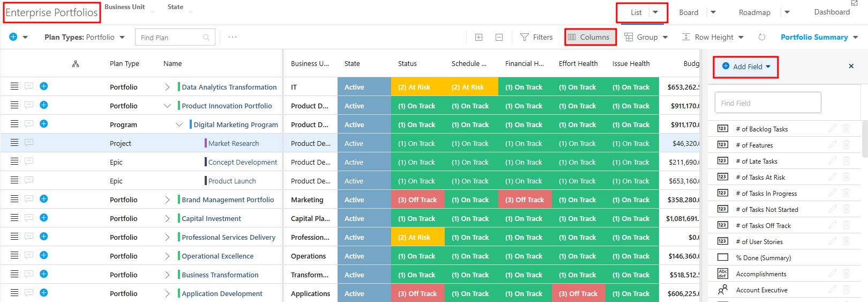Open the Capital Investment plan link
This screenshot has width=868, height=302.
[211, 218]
